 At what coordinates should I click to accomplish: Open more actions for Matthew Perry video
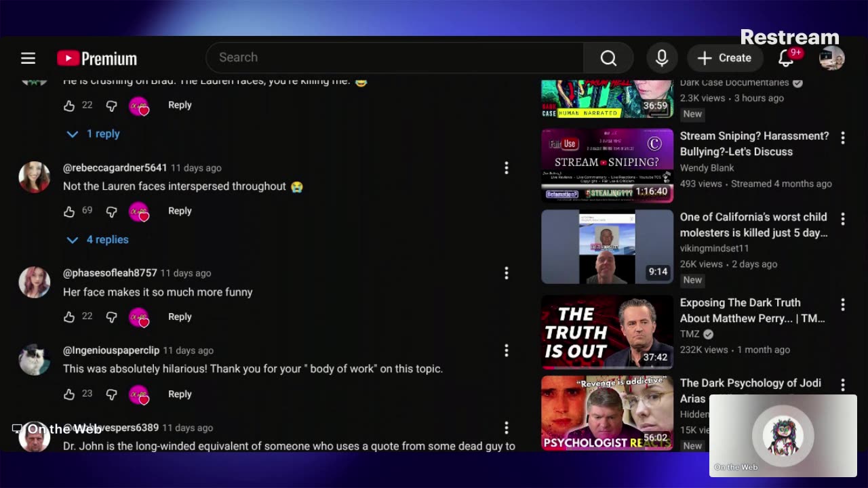[x=843, y=305]
